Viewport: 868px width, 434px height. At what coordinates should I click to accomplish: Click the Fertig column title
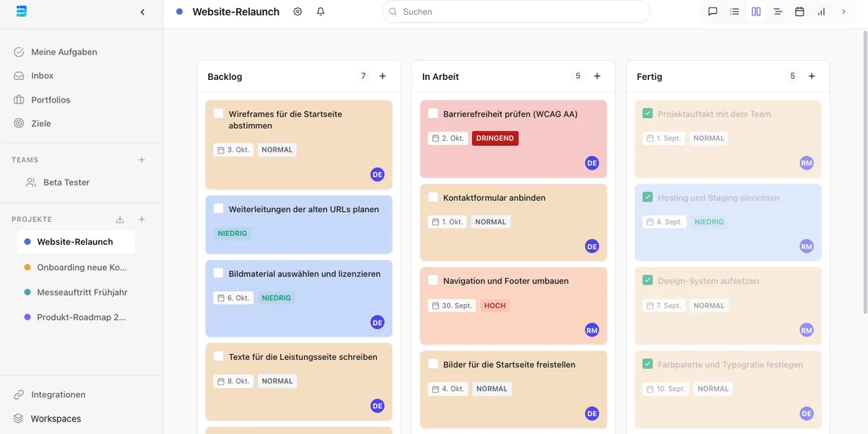(650, 77)
